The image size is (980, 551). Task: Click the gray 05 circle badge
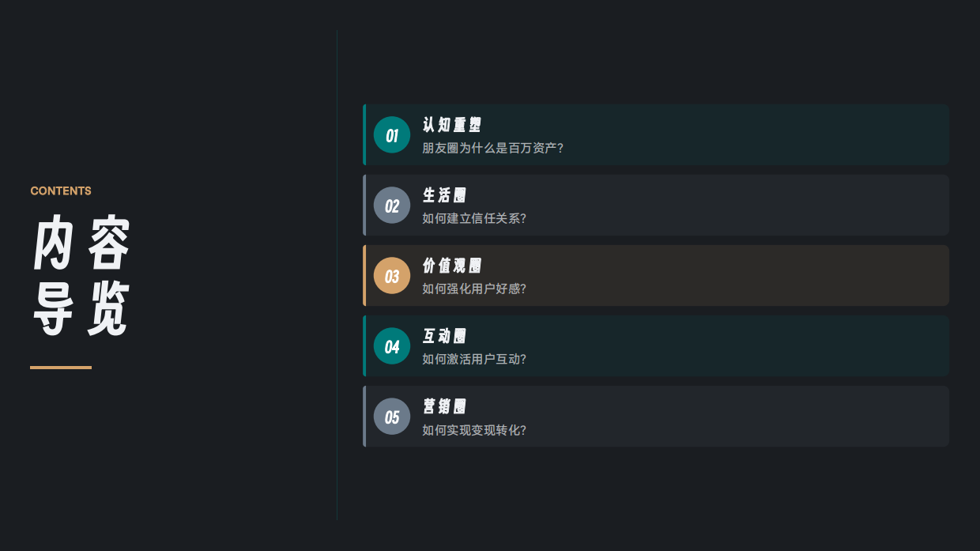coord(392,417)
